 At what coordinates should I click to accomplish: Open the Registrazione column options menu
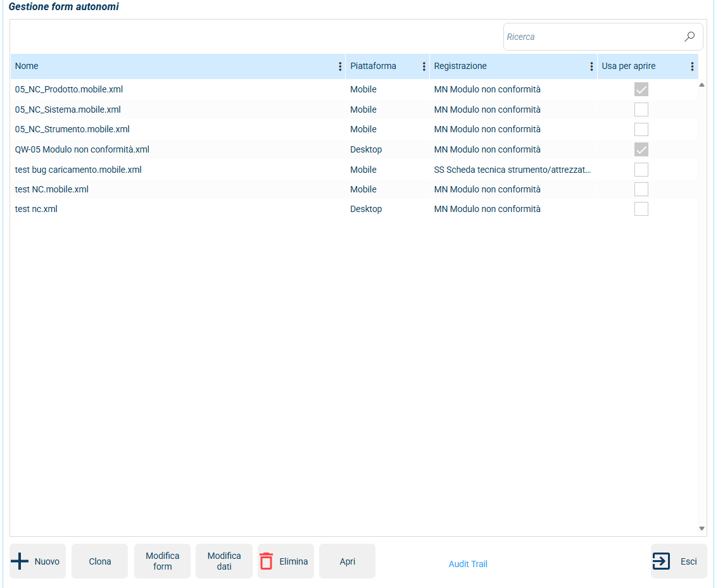click(x=591, y=66)
